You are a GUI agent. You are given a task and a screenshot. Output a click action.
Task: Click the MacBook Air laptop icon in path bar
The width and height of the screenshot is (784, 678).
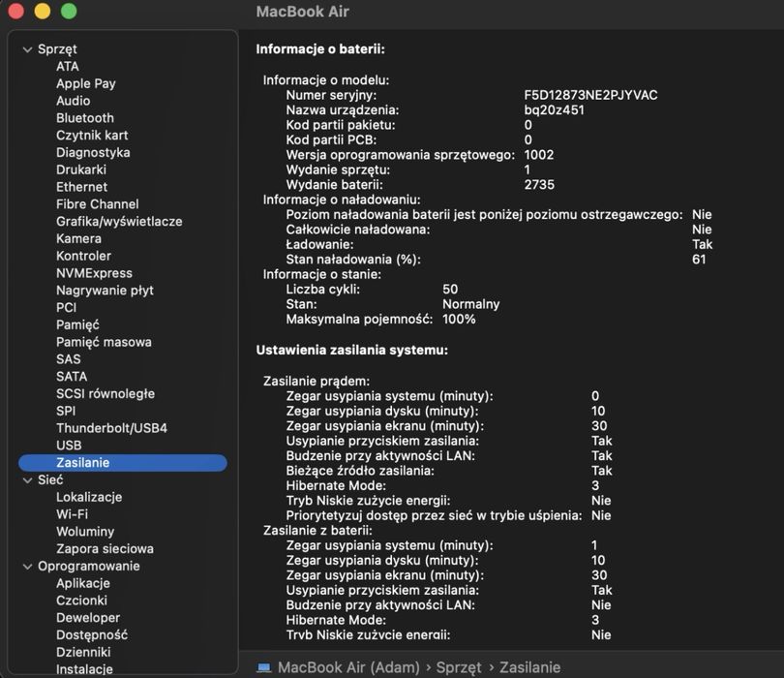(x=263, y=667)
